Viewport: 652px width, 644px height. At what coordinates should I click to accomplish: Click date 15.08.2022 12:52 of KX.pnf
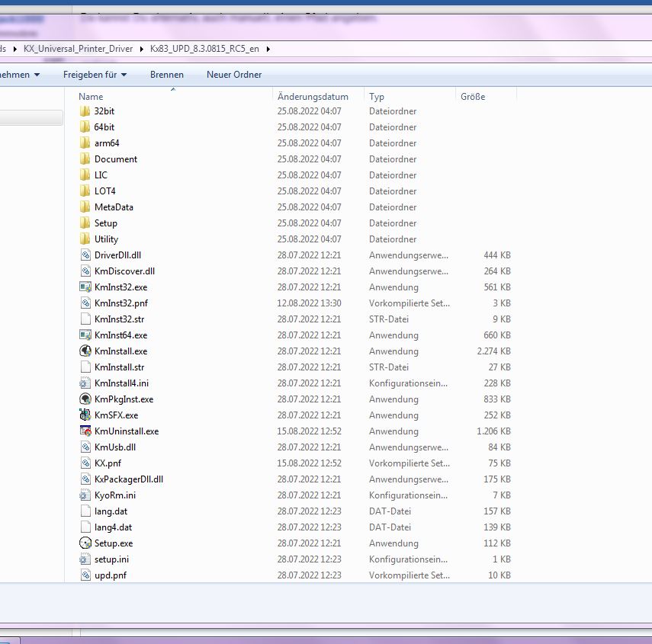309,463
